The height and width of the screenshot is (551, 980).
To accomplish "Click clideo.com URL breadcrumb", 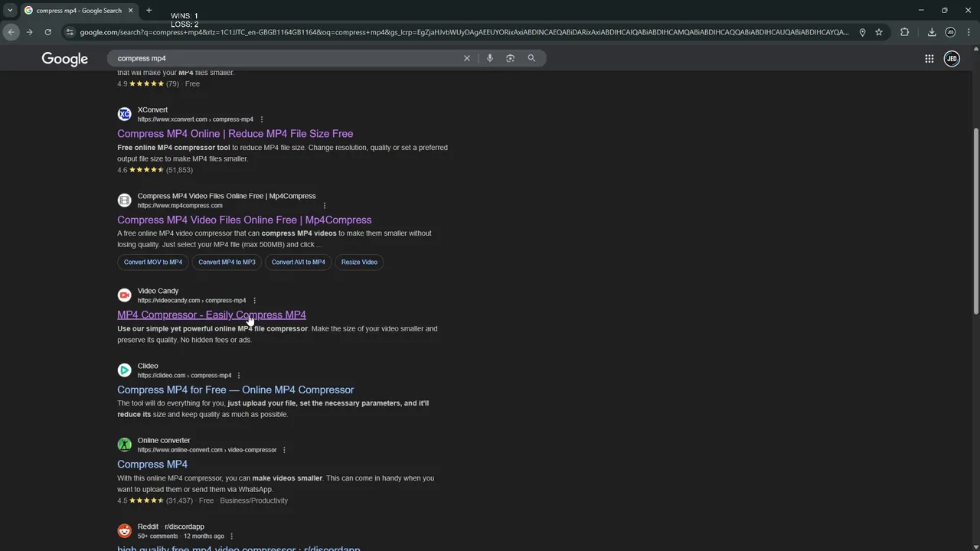I will tap(185, 376).
